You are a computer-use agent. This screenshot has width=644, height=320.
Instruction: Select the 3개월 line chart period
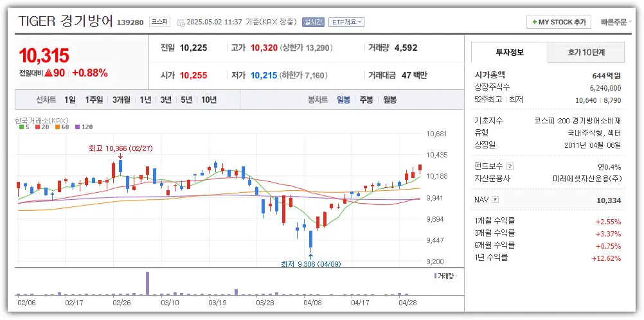[x=121, y=100]
